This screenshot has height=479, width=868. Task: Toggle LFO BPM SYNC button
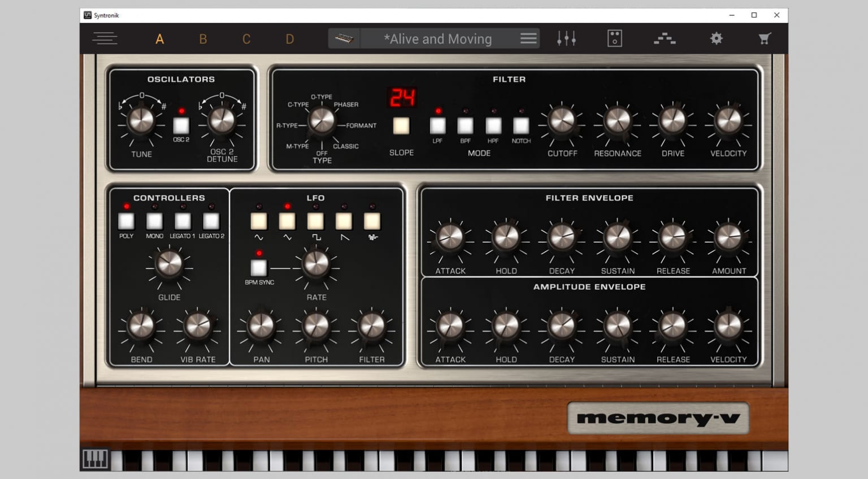pos(259,268)
